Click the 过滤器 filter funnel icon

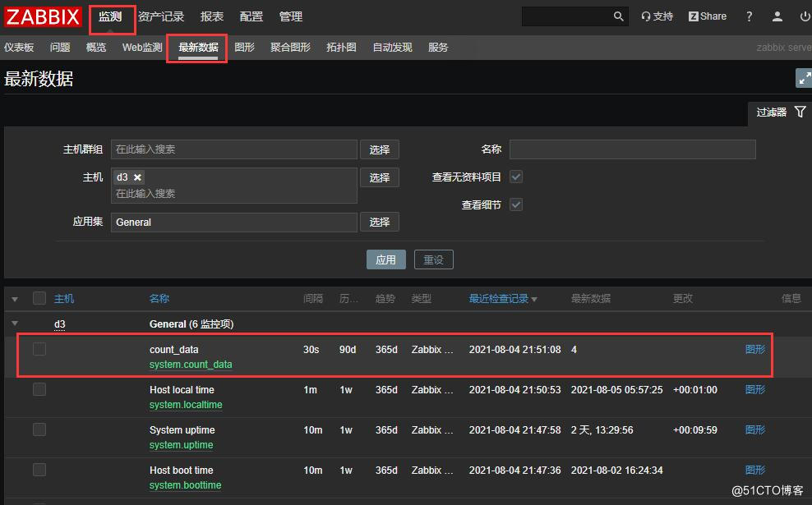coord(800,112)
